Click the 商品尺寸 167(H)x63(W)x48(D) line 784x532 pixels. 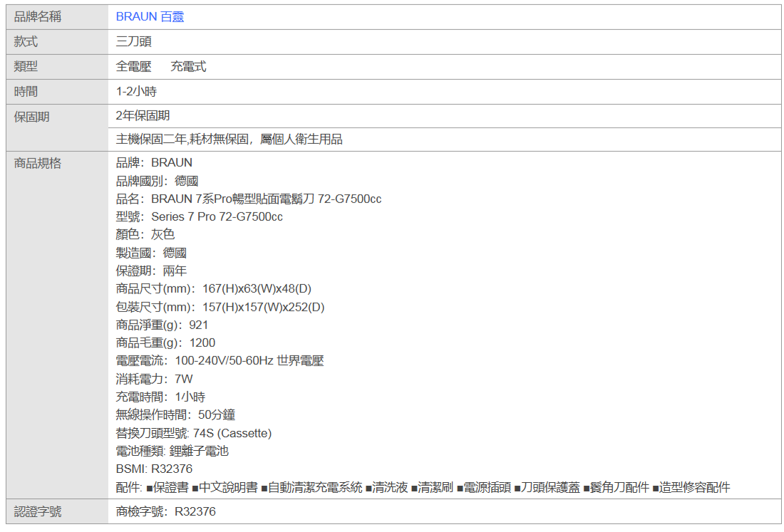(x=214, y=288)
